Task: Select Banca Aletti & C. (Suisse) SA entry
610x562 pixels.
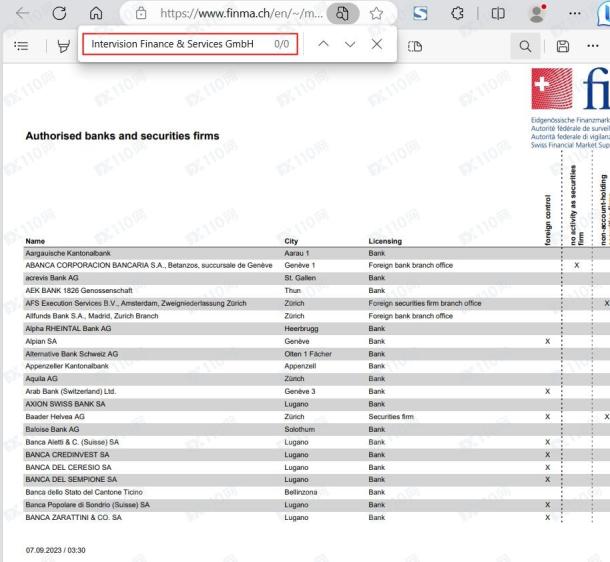Action: [72, 442]
